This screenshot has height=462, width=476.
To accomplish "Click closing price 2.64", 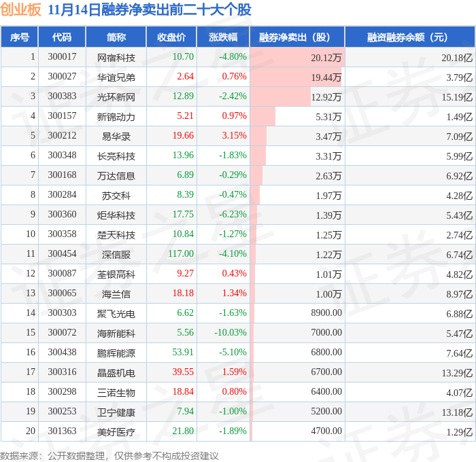I will 185,77.
